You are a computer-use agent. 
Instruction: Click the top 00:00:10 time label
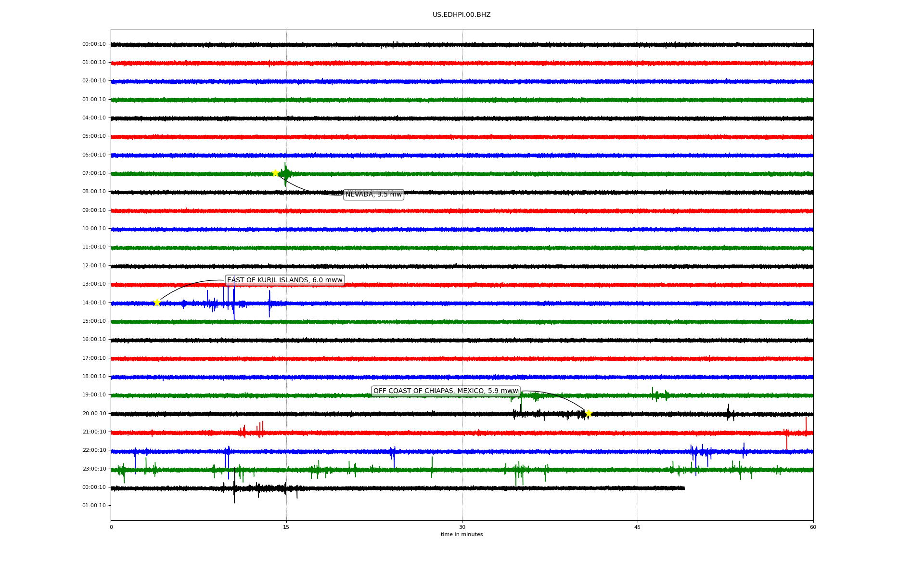point(94,44)
